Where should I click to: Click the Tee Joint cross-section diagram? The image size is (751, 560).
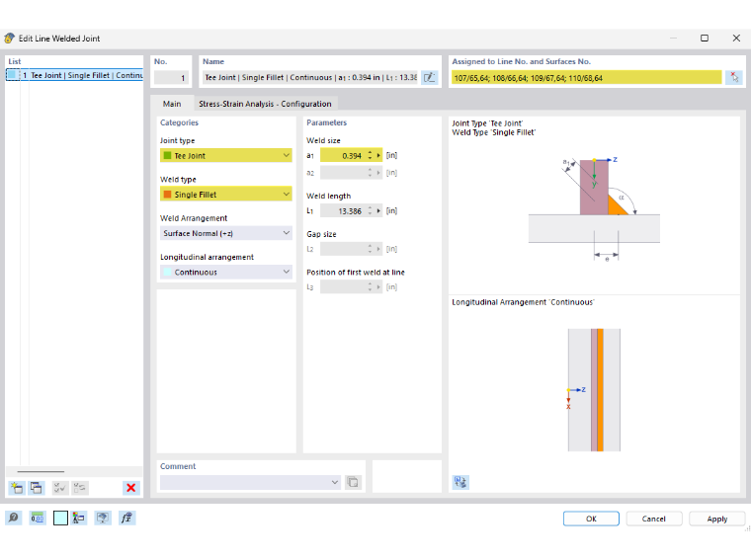[594, 208]
